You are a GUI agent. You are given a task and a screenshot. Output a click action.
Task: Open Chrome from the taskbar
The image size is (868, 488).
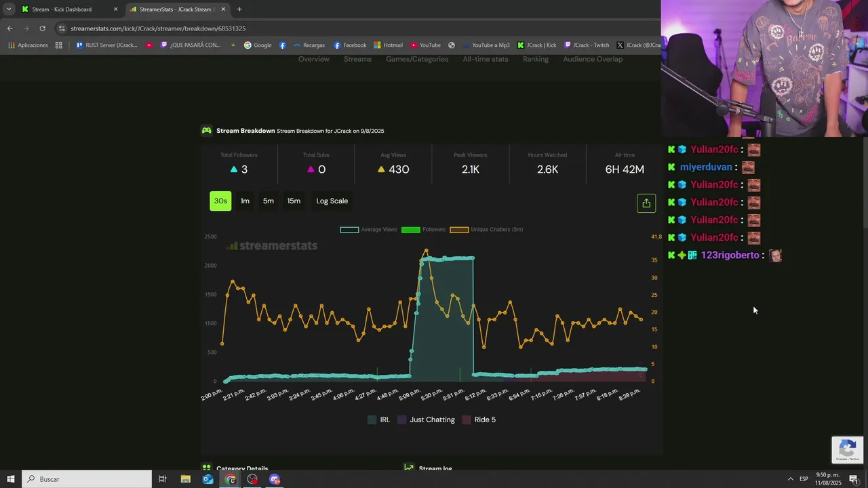click(x=231, y=479)
